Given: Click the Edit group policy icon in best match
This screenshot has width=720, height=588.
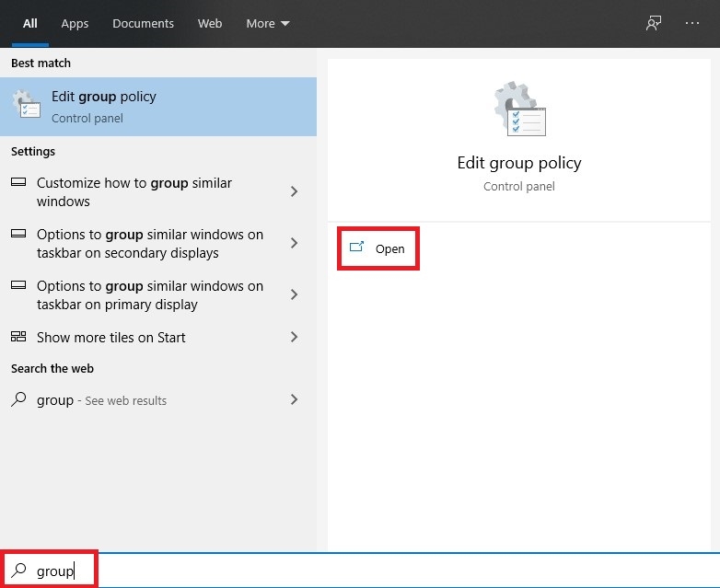Looking at the screenshot, I should click(x=27, y=104).
